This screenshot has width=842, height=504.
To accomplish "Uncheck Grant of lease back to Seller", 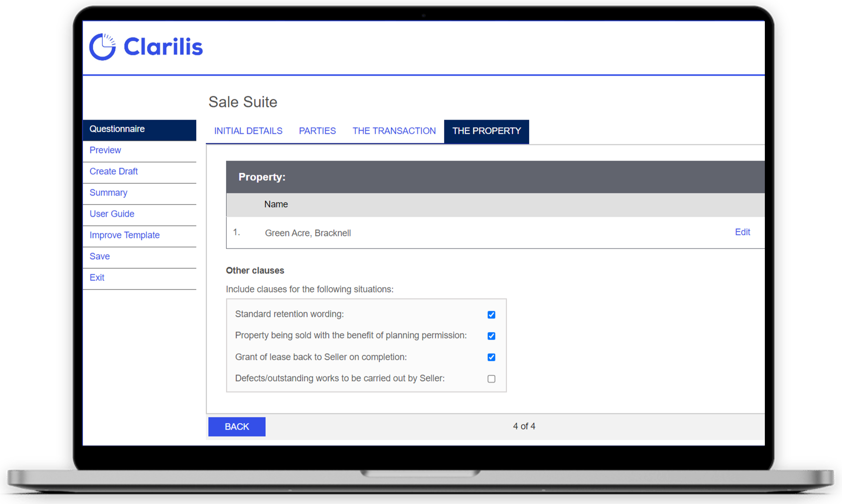I will [491, 357].
